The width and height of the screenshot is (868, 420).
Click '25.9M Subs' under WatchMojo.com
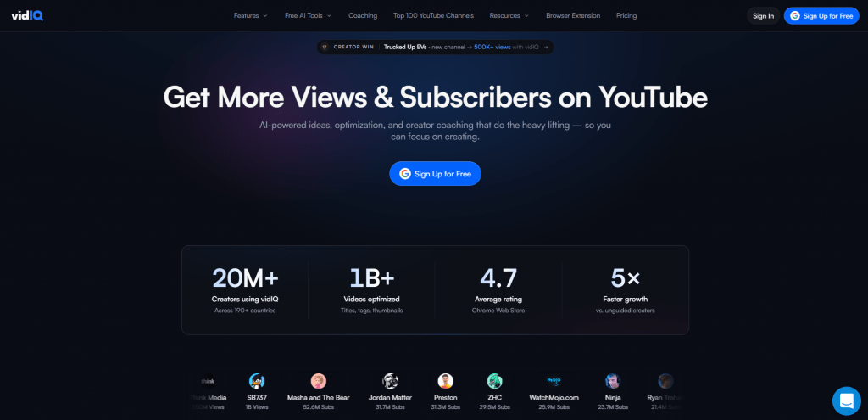pyautogui.click(x=554, y=407)
